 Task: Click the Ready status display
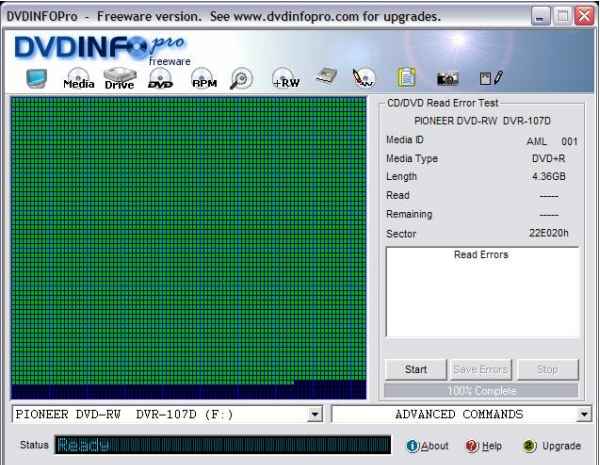pos(223,445)
